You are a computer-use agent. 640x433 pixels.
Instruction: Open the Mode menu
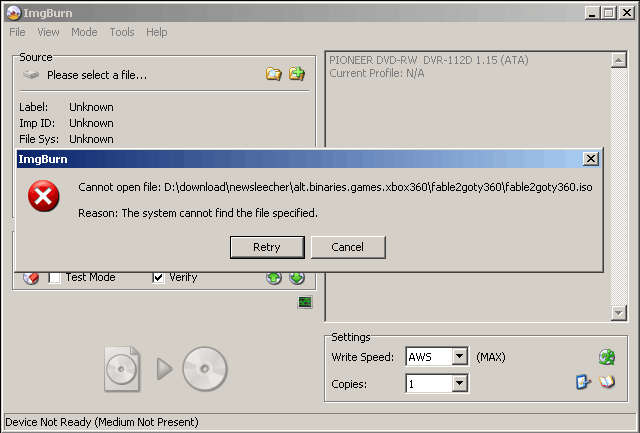coord(84,32)
